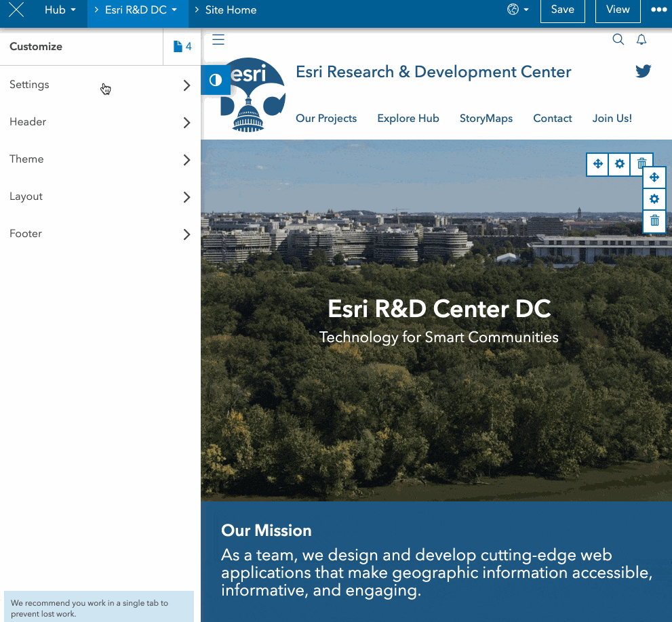672x622 pixels.
Task: Open the Hub dropdown in the top bar
Action: 60,9
